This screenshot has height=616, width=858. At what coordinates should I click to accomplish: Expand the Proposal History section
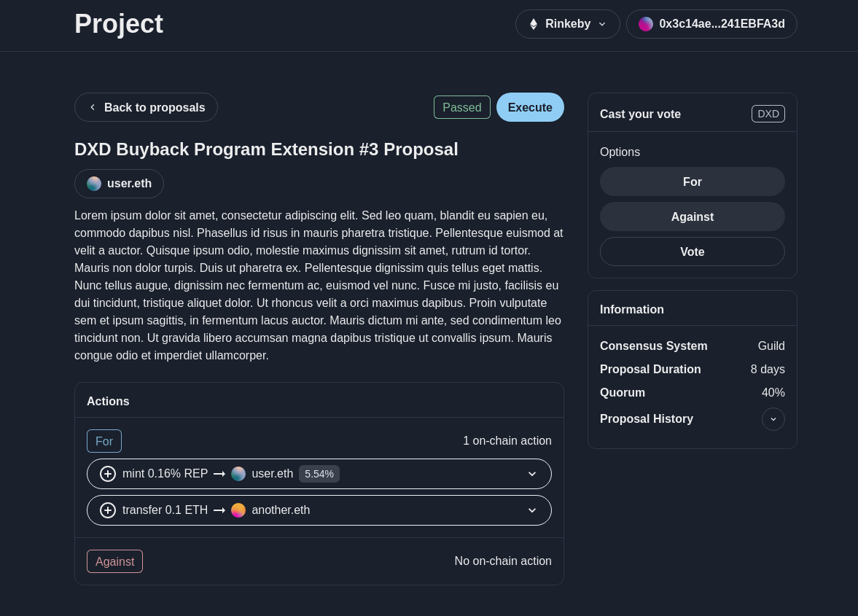click(773, 419)
